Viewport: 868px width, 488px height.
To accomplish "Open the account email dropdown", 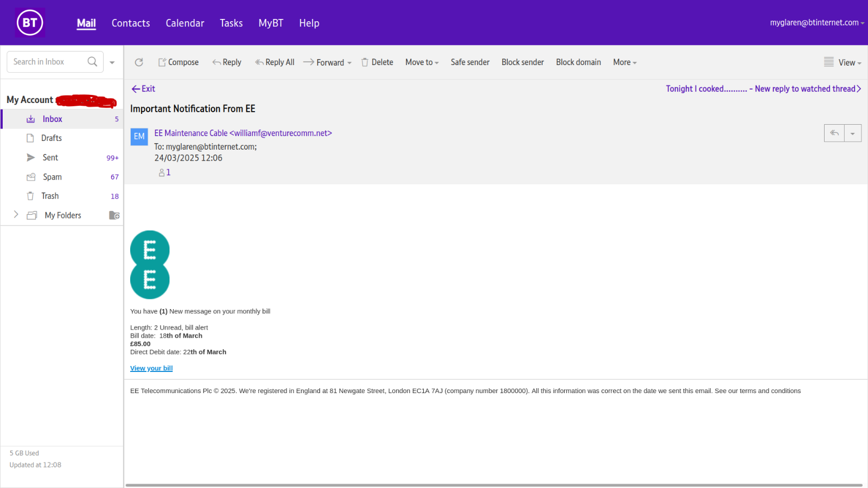I will 817,23.
